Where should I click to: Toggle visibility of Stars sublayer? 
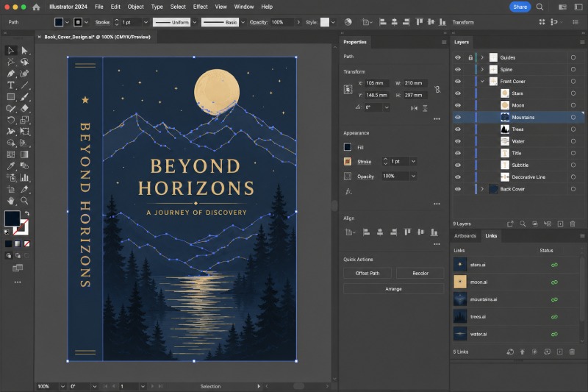[x=458, y=93]
